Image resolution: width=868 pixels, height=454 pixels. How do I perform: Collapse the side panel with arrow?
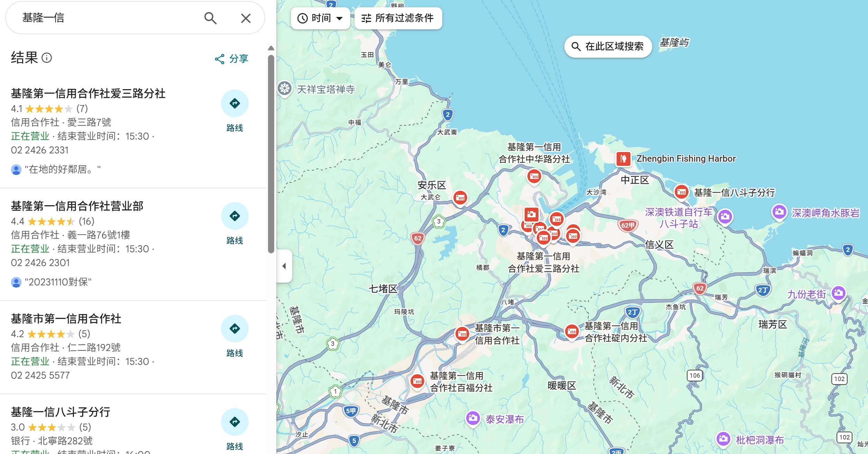(x=284, y=266)
